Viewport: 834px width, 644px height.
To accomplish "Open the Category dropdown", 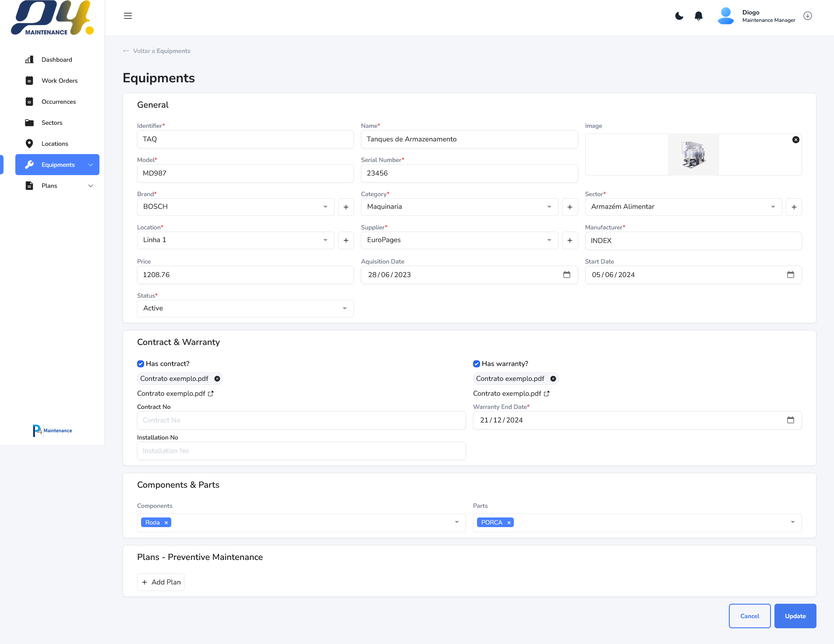I will coord(459,207).
